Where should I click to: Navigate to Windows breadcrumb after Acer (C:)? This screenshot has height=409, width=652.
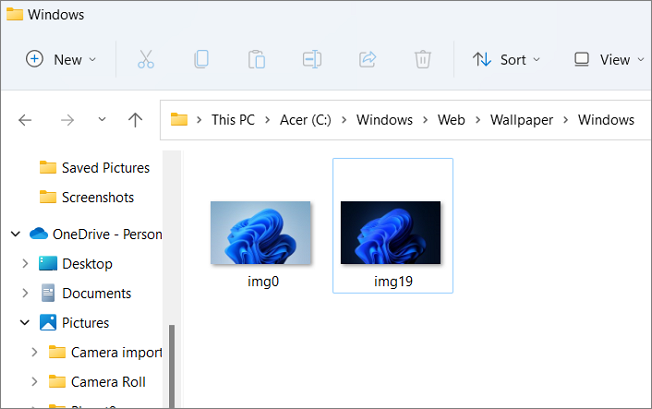coord(384,120)
